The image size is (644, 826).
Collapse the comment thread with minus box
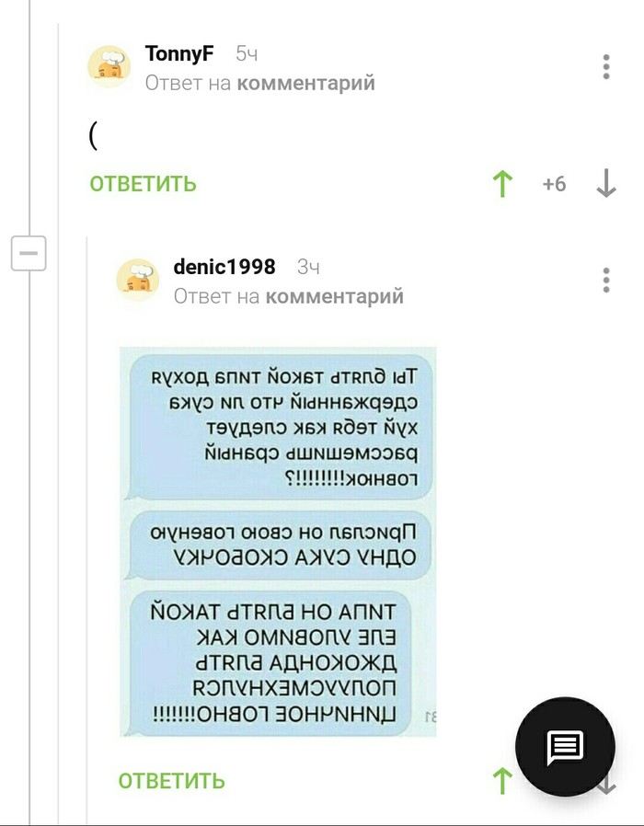click(x=29, y=253)
